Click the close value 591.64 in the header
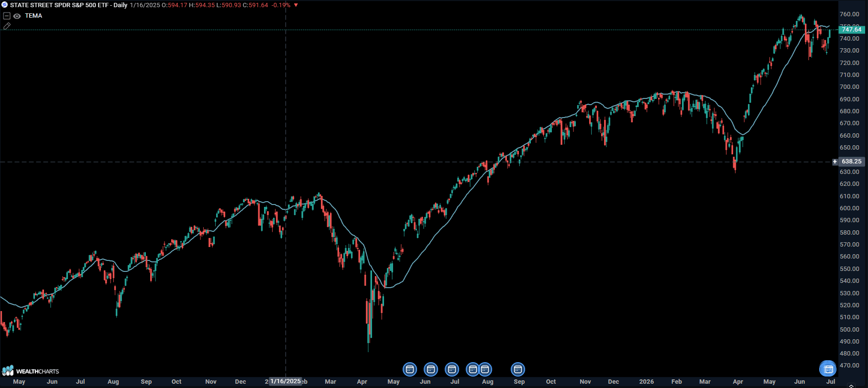The image size is (868, 388). coord(258,5)
